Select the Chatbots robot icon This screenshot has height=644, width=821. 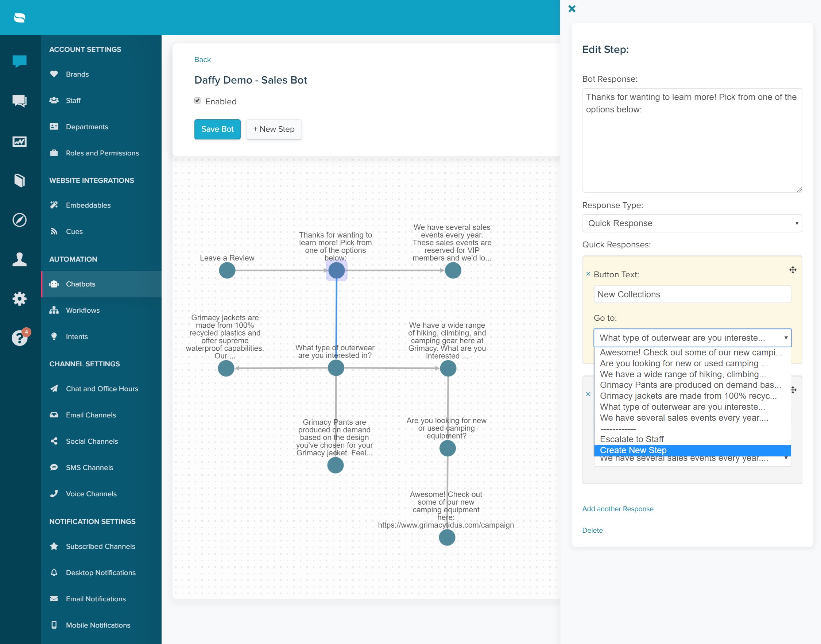pos(54,284)
